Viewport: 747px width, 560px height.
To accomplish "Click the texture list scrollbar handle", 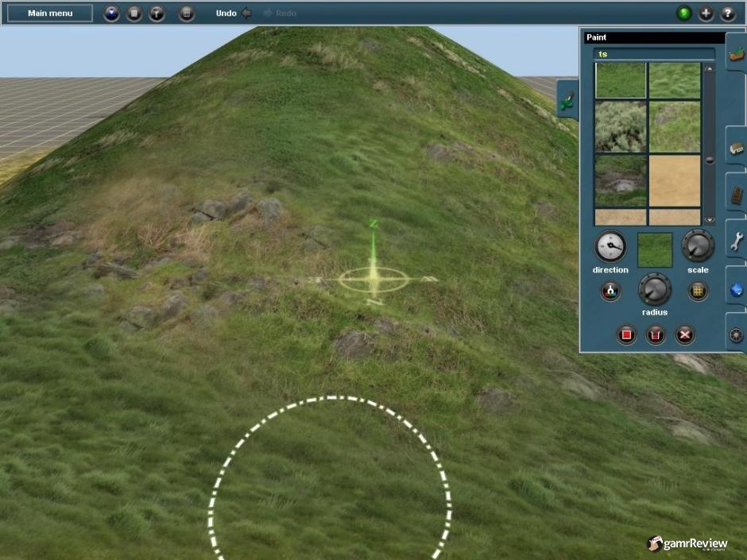I will coord(710,160).
